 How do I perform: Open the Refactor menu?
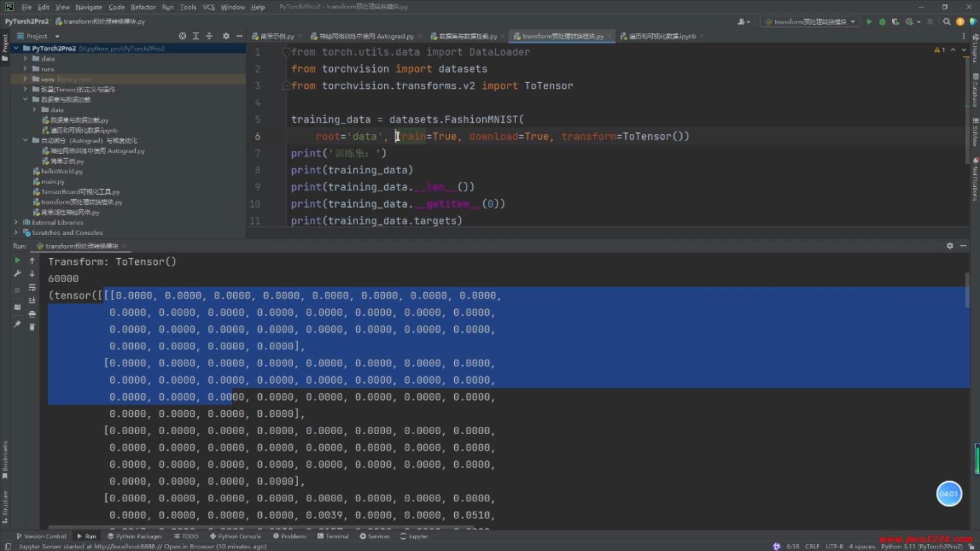coord(143,7)
